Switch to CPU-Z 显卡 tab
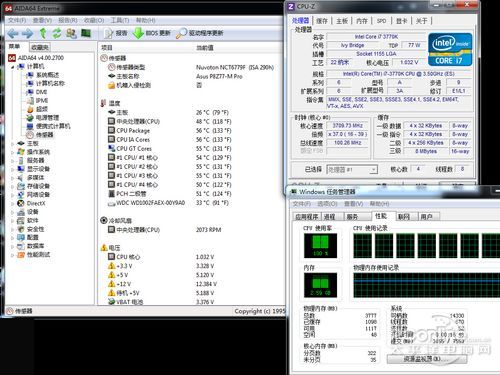The image size is (500, 375). (x=402, y=21)
